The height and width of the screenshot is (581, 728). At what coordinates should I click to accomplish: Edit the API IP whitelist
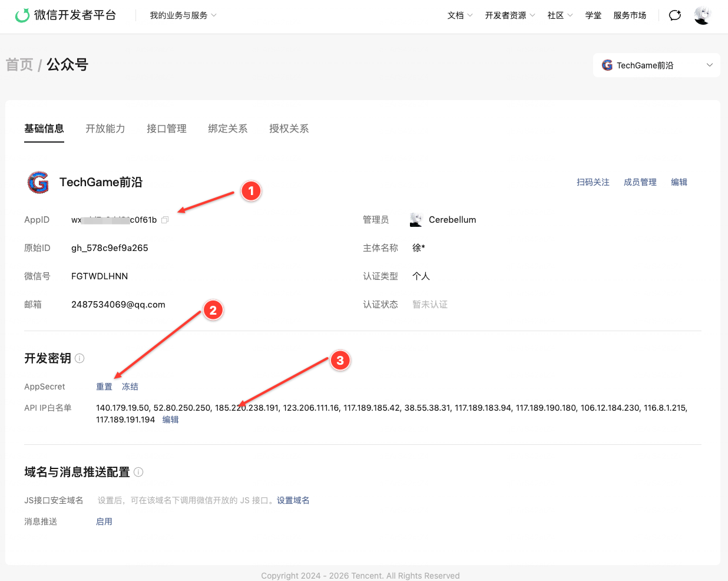(x=171, y=420)
